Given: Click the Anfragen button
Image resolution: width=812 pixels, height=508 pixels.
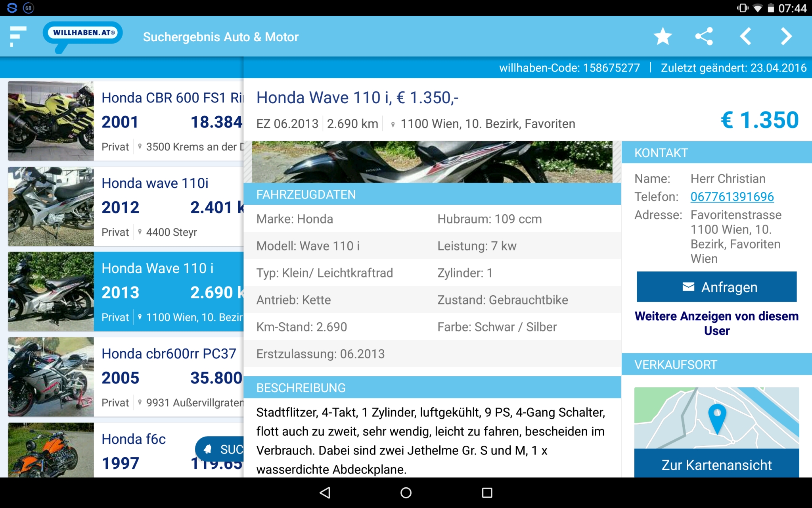Looking at the screenshot, I should pyautogui.click(x=716, y=287).
